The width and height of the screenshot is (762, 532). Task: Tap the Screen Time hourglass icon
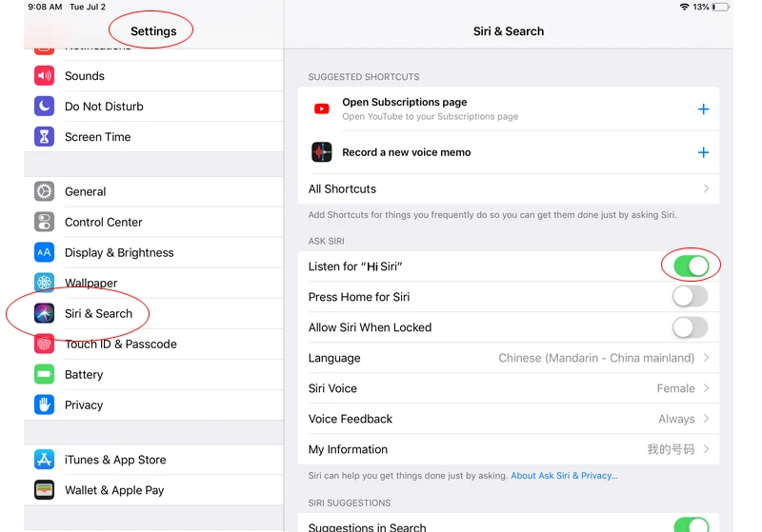tap(44, 136)
